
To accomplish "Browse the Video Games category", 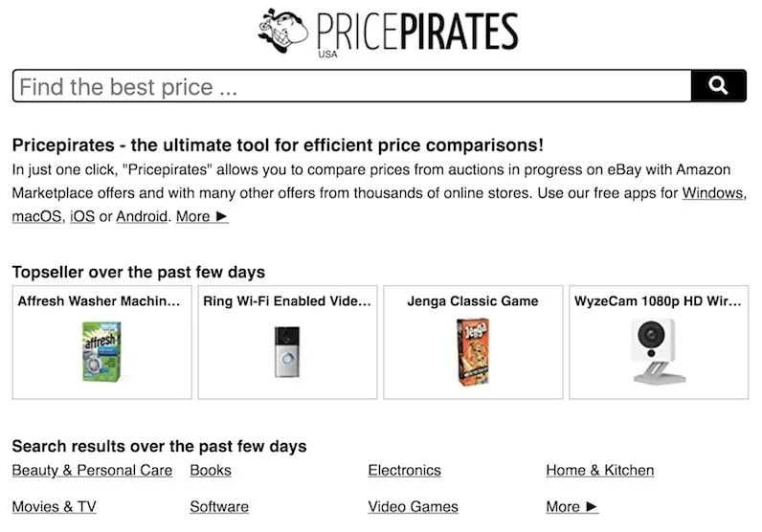I will (413, 506).
